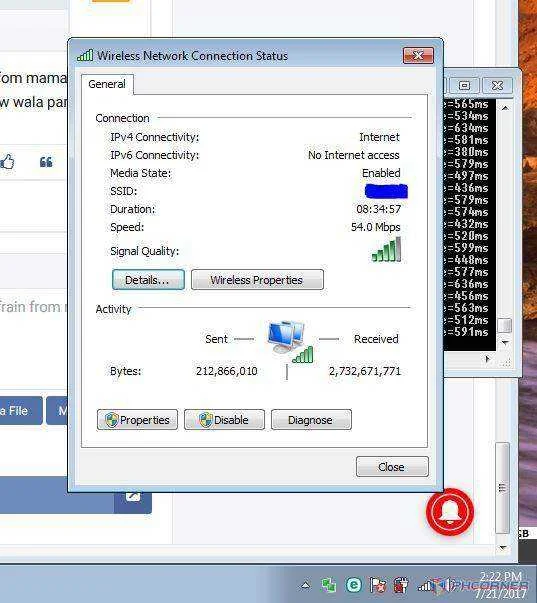The height and width of the screenshot is (603, 537).
Task: Click sent bytes value 212,866,010
Action: tap(227, 371)
